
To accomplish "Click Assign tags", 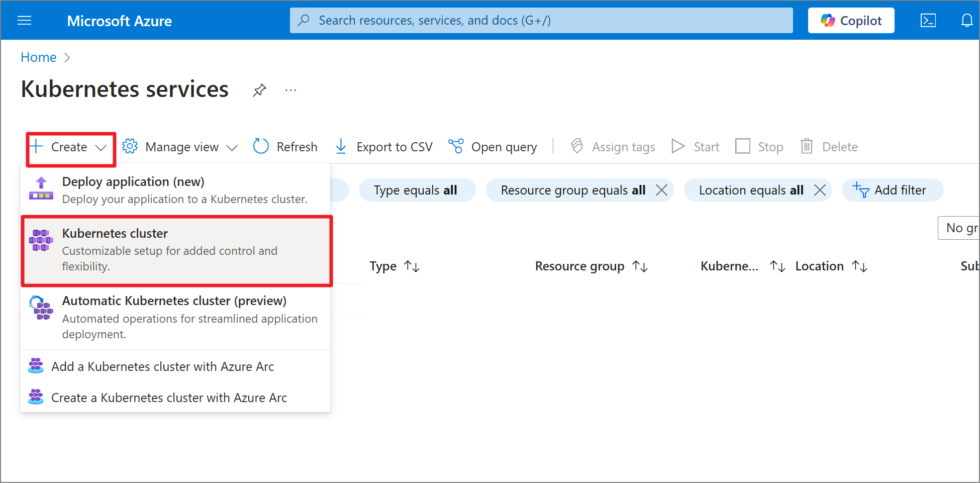I will click(613, 147).
